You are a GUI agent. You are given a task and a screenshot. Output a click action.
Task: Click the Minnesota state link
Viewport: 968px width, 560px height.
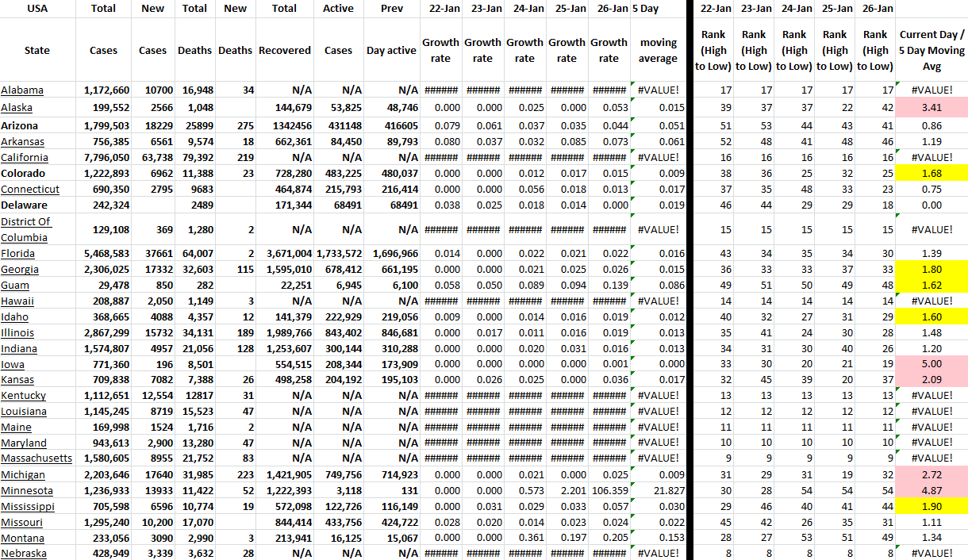click(x=27, y=490)
